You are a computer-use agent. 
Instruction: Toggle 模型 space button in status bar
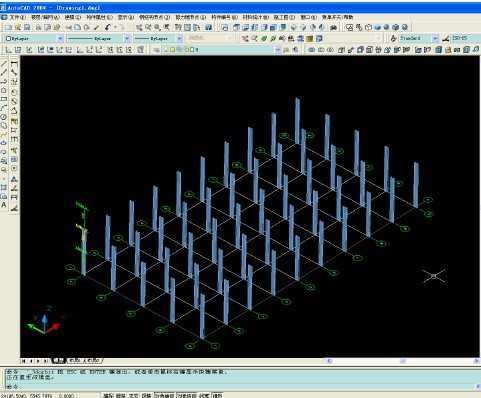217,395
